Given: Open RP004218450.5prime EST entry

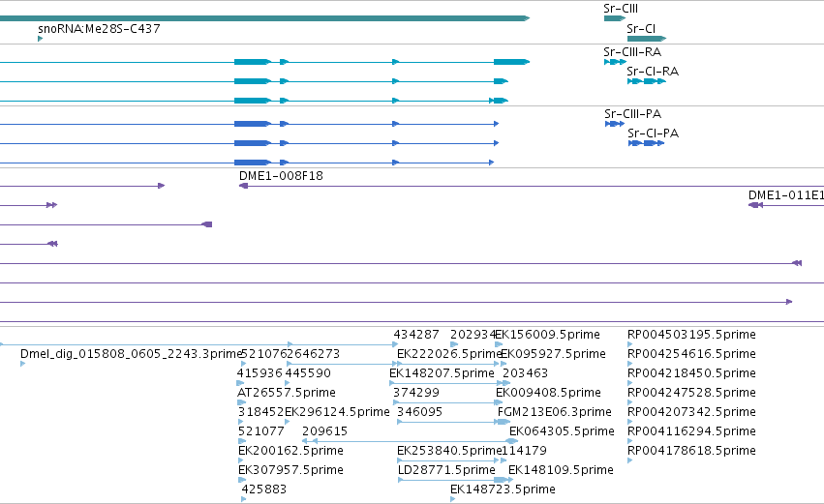Looking at the screenshot, I should [x=691, y=373].
